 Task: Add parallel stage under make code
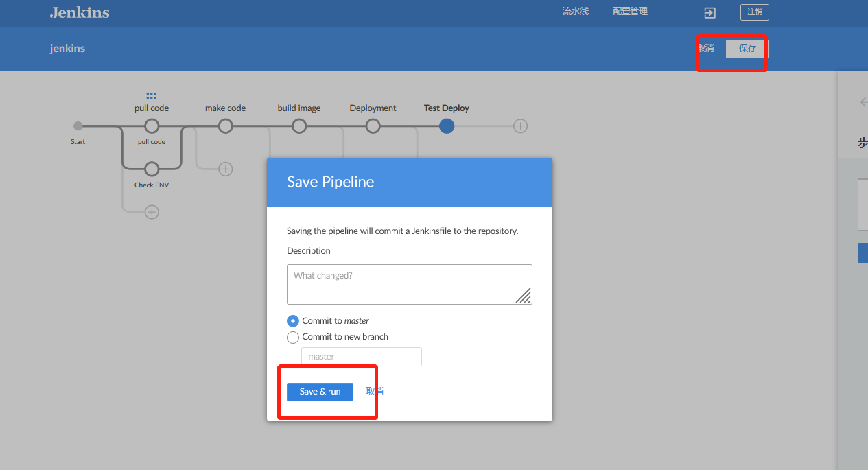point(225,169)
